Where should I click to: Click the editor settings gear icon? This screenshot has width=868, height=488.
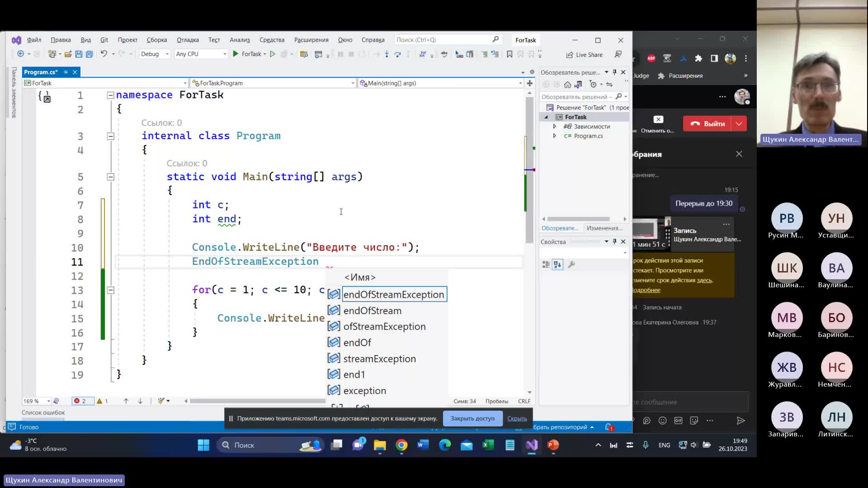click(532, 72)
